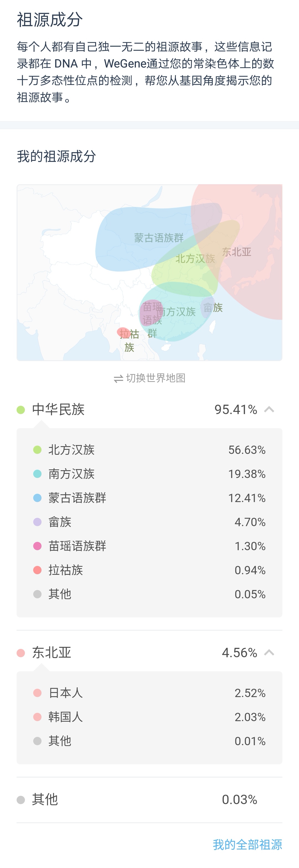Select the 日本人 entry

149,693
